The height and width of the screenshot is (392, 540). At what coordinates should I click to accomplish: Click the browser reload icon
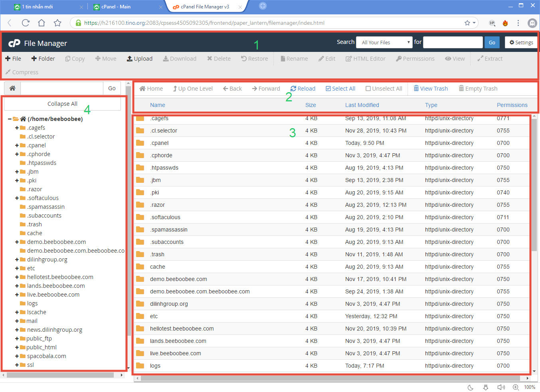pyautogui.click(x=26, y=23)
